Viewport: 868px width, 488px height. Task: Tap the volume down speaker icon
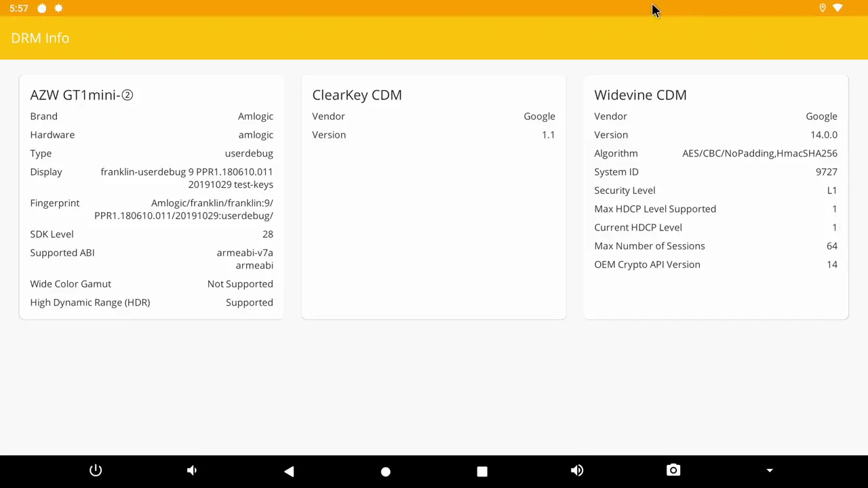pyautogui.click(x=192, y=470)
